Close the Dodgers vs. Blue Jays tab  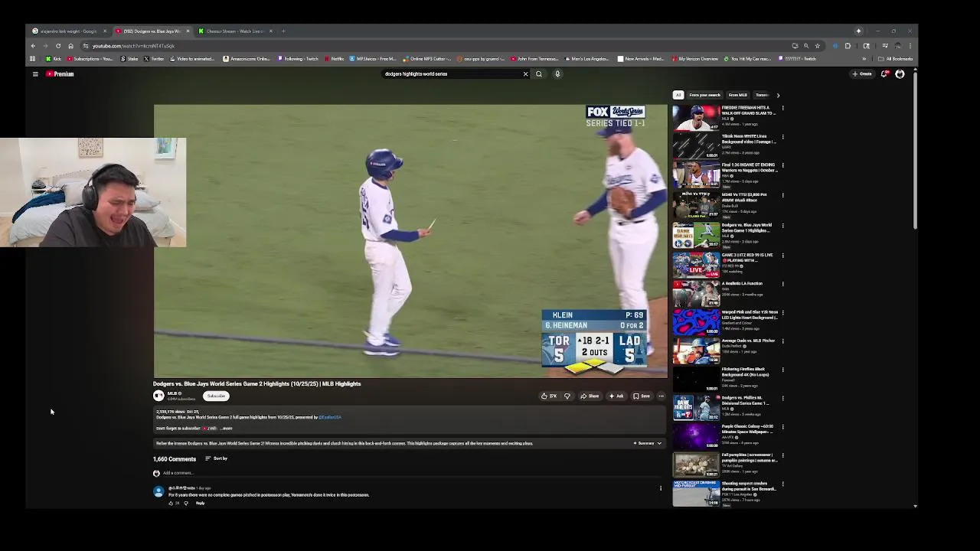[x=188, y=31]
